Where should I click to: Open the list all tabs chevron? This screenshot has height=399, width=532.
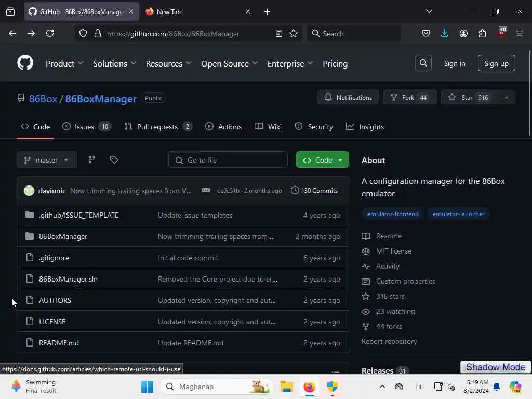[x=429, y=11]
